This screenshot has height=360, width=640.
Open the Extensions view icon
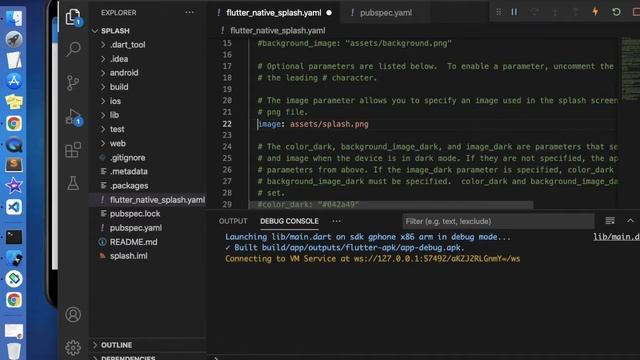(73, 150)
